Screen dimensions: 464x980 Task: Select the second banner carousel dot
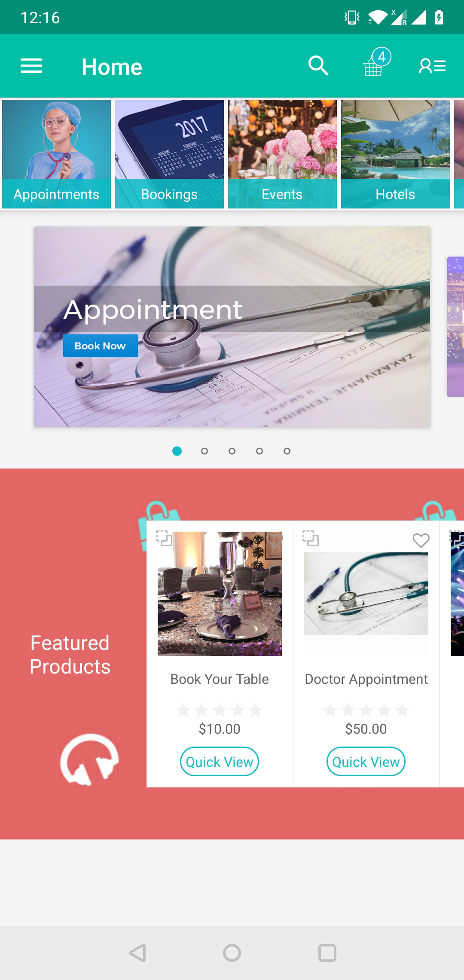pos(205,451)
